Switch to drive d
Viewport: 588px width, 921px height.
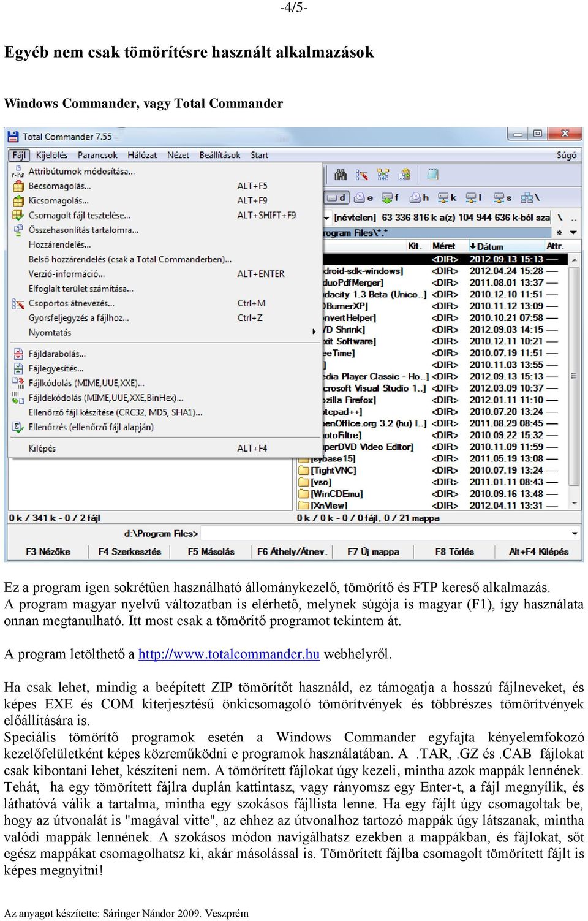(x=336, y=197)
